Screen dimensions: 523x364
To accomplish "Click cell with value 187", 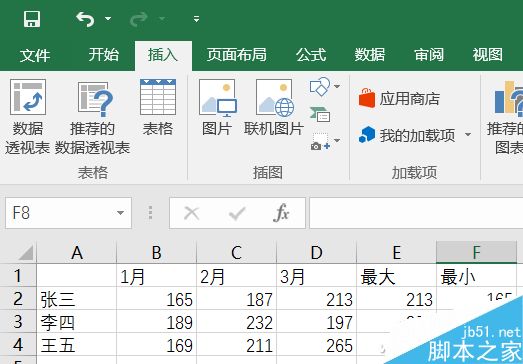I will point(236,299).
